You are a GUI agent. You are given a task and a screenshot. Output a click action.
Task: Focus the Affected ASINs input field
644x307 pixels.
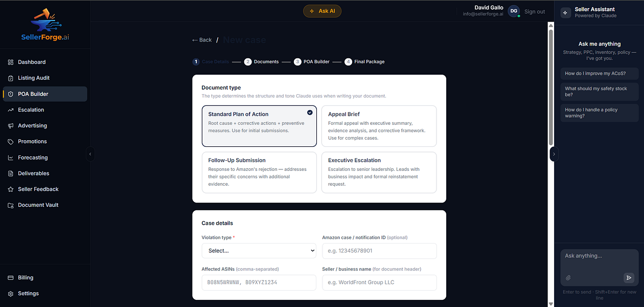pos(259,282)
